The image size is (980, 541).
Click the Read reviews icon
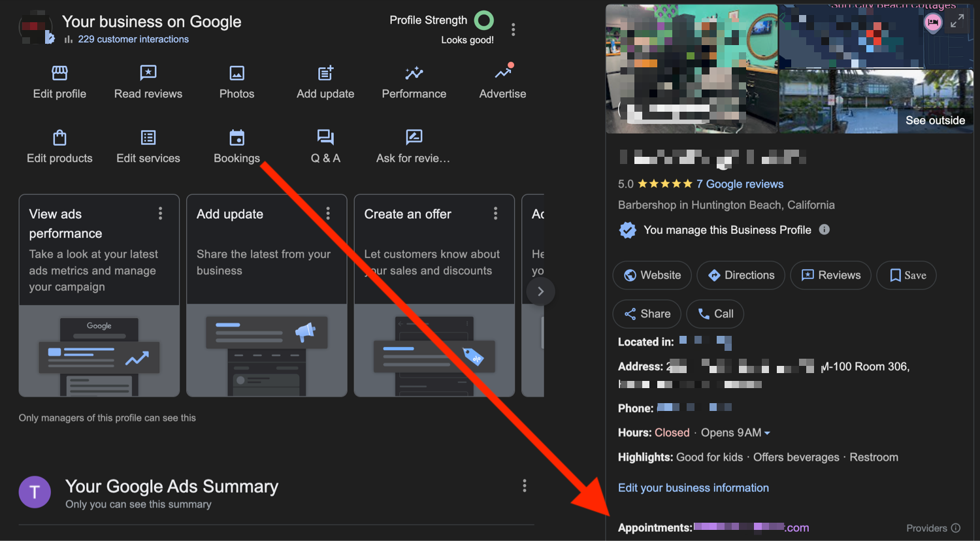coord(148,73)
